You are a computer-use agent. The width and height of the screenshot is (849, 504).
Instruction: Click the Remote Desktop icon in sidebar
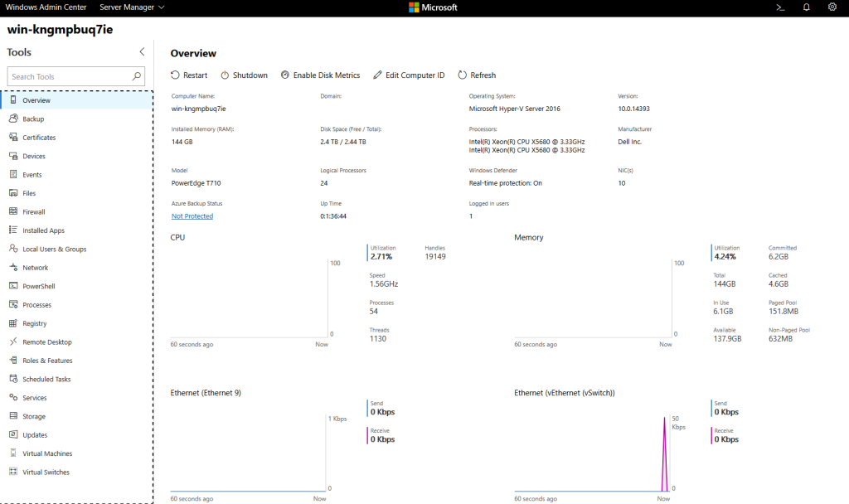(13, 342)
